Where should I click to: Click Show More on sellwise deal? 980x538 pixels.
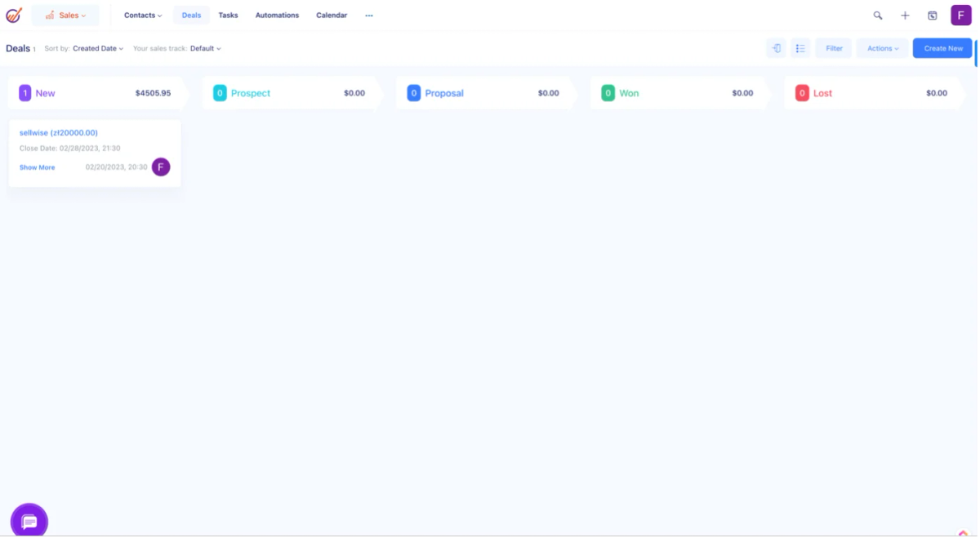[38, 167]
